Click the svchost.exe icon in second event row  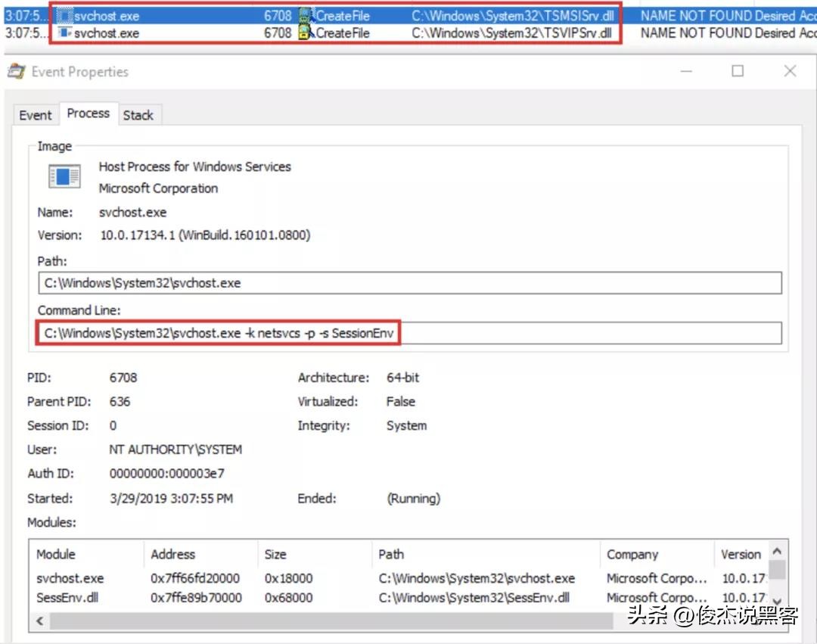coord(64,33)
